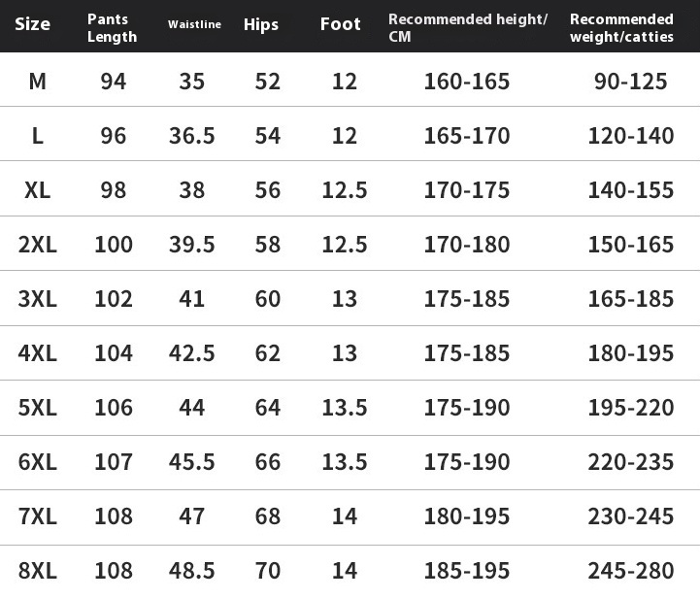
Task: Click the 150-165 weight cell in 2XL row
Action: [630, 245]
